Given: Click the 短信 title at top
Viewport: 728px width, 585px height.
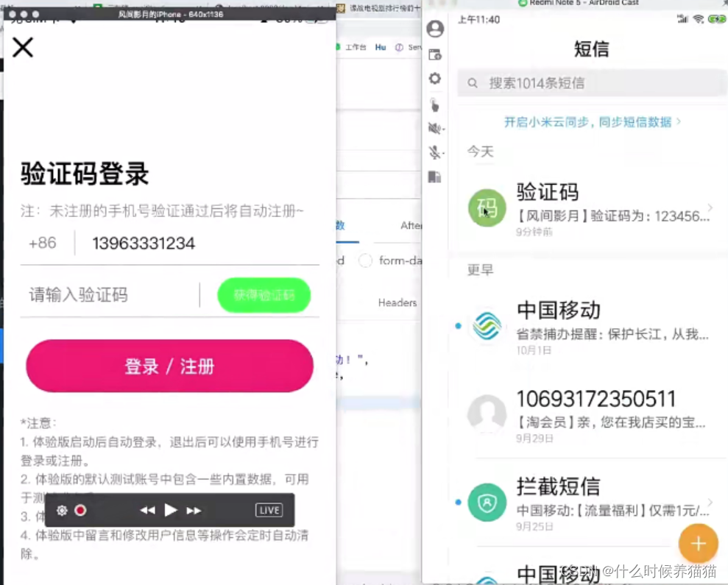Looking at the screenshot, I should click(592, 49).
